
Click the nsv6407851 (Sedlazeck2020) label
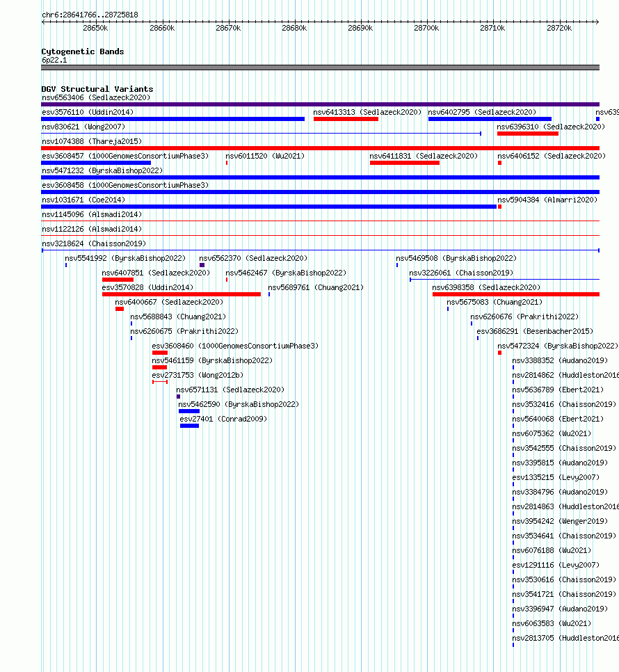tap(156, 273)
